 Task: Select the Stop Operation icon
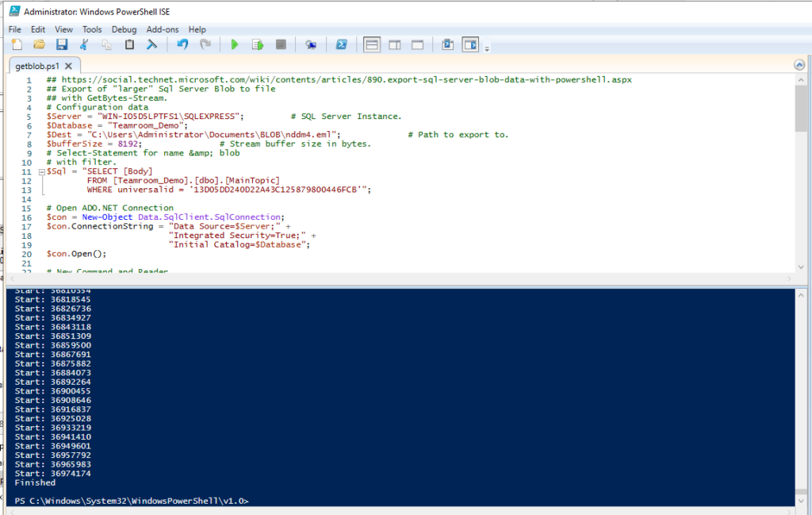coord(280,44)
